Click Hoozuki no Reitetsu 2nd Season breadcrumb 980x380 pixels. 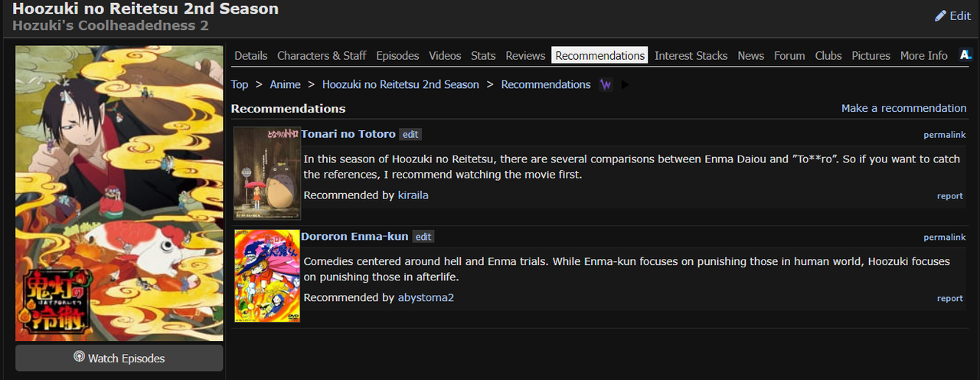click(400, 84)
